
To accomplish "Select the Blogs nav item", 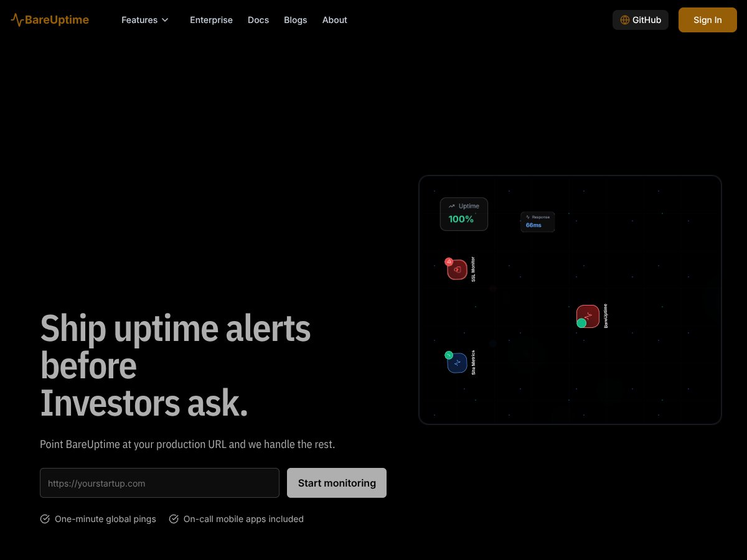I will pyautogui.click(x=296, y=20).
